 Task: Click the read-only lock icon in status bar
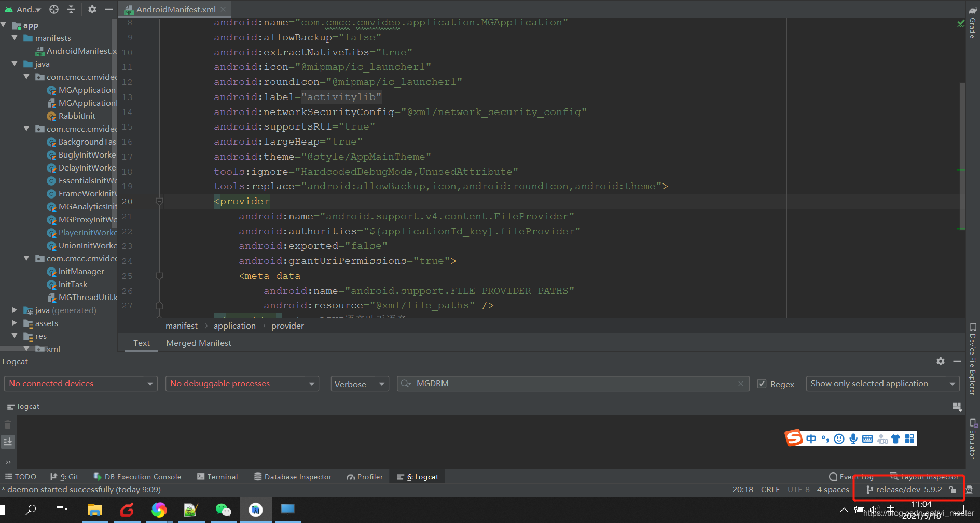(953, 489)
